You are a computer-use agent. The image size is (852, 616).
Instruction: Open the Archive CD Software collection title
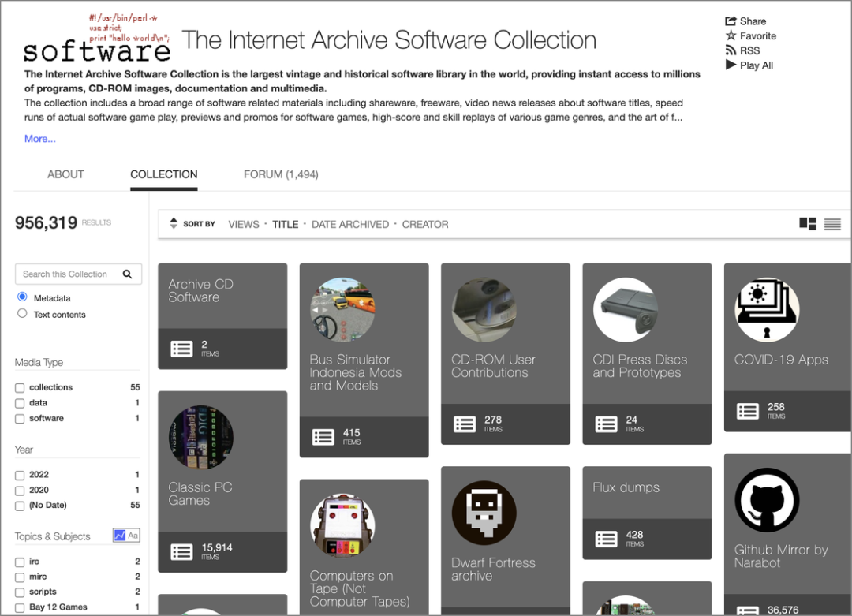(x=200, y=290)
